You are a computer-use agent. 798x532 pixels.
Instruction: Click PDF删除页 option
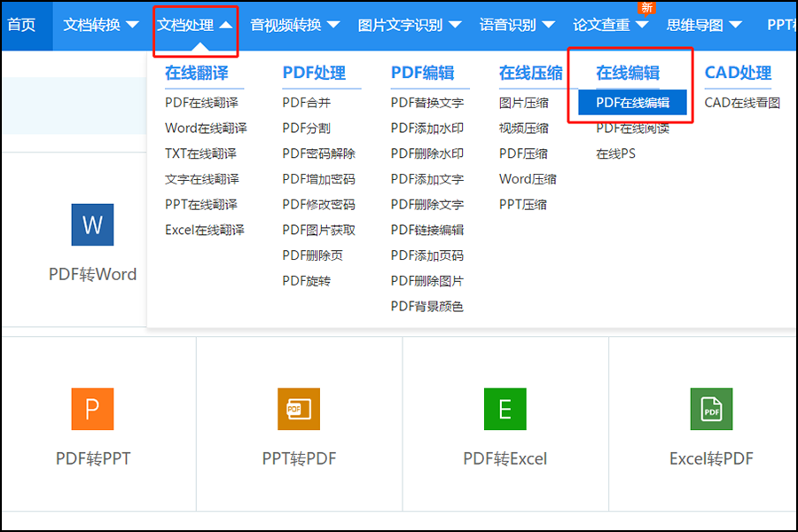point(312,255)
